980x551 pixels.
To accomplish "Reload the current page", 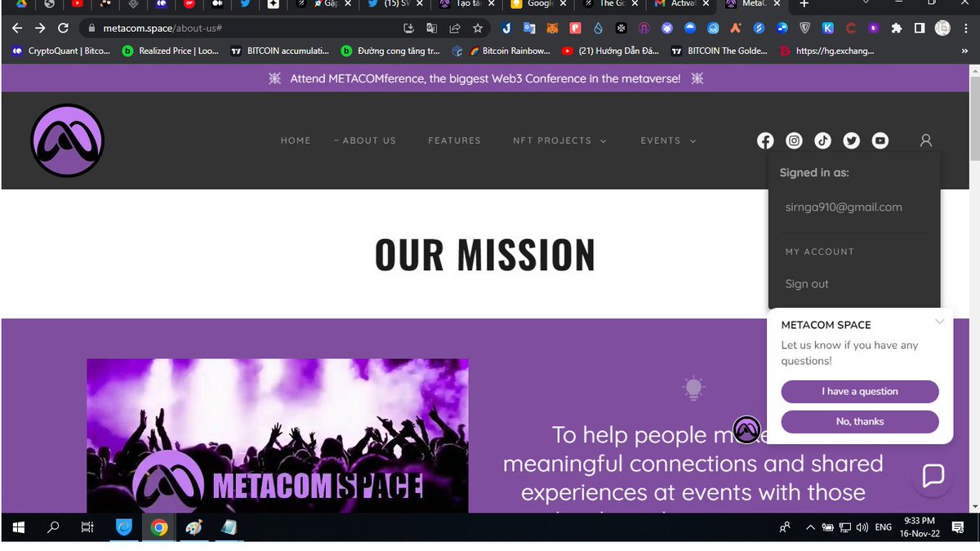I will tap(63, 28).
